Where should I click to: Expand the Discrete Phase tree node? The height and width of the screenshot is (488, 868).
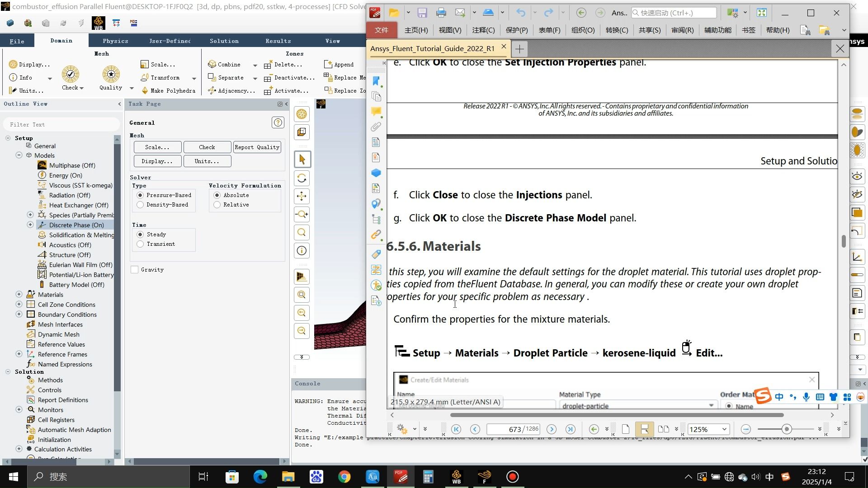30,225
